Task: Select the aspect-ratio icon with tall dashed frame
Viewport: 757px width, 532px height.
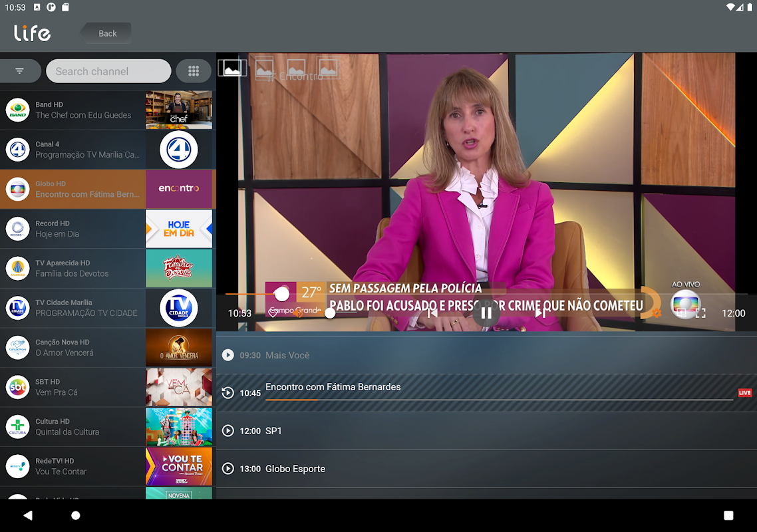Action: (264, 68)
